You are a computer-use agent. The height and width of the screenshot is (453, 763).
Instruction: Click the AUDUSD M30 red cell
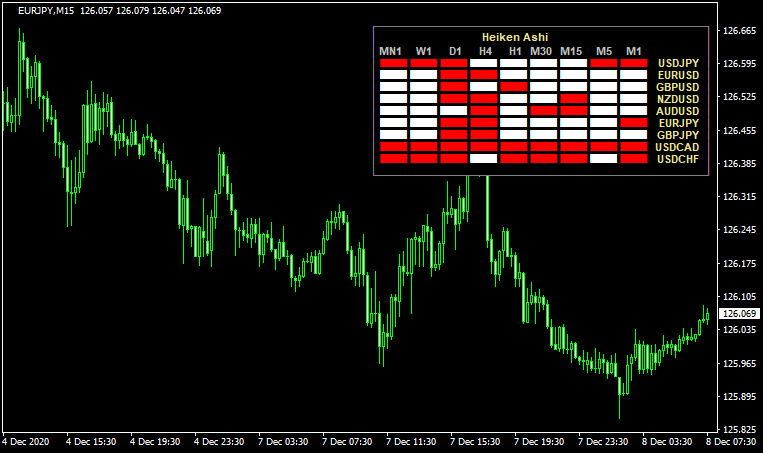[544, 111]
